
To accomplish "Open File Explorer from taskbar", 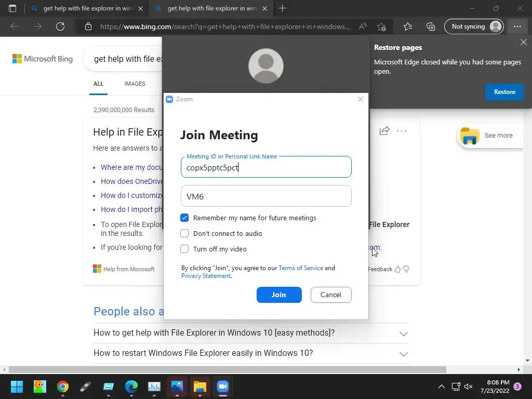I will pos(200,387).
